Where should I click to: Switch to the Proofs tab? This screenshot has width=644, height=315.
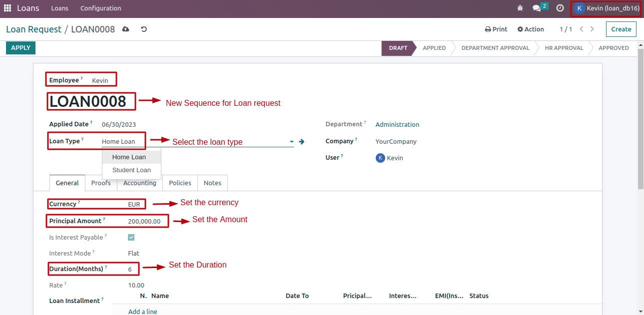coord(101,183)
